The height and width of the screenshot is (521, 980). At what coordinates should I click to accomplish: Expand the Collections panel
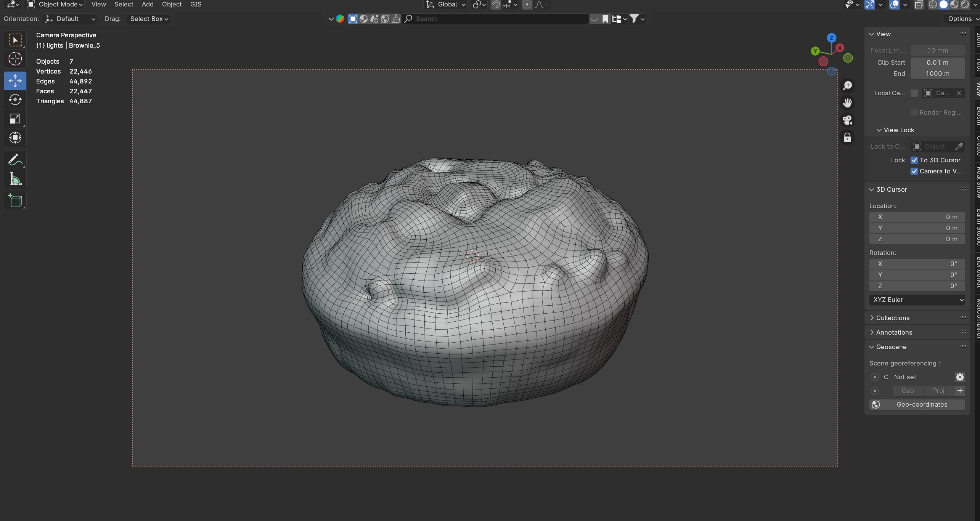893,318
